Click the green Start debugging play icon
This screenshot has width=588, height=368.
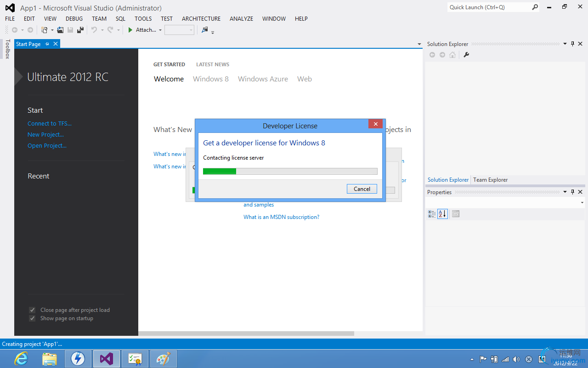(130, 30)
